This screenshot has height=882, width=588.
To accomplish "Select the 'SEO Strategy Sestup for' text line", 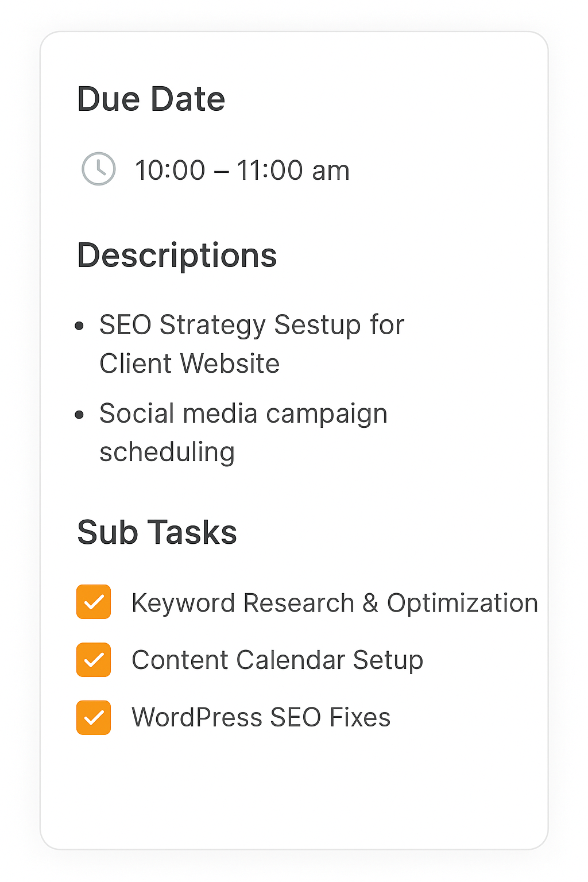I will coord(252,325).
